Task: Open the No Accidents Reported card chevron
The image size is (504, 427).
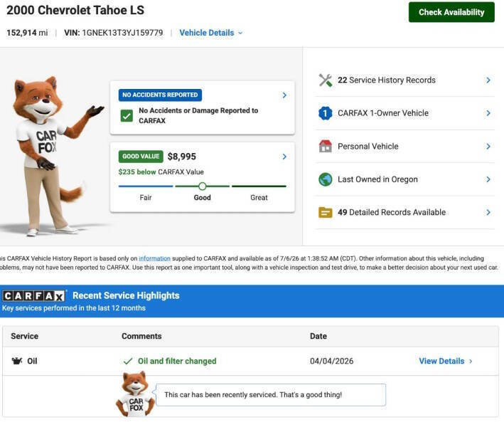Action: click(284, 95)
